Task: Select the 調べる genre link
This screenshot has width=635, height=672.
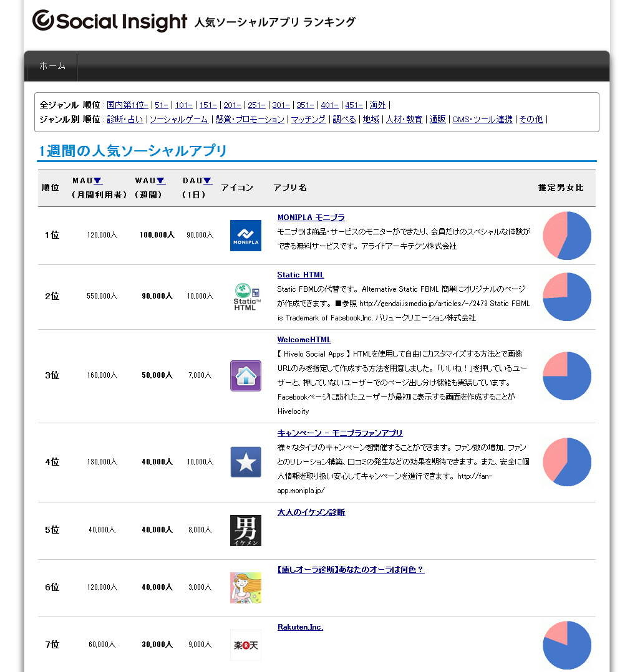Action: pos(344,119)
